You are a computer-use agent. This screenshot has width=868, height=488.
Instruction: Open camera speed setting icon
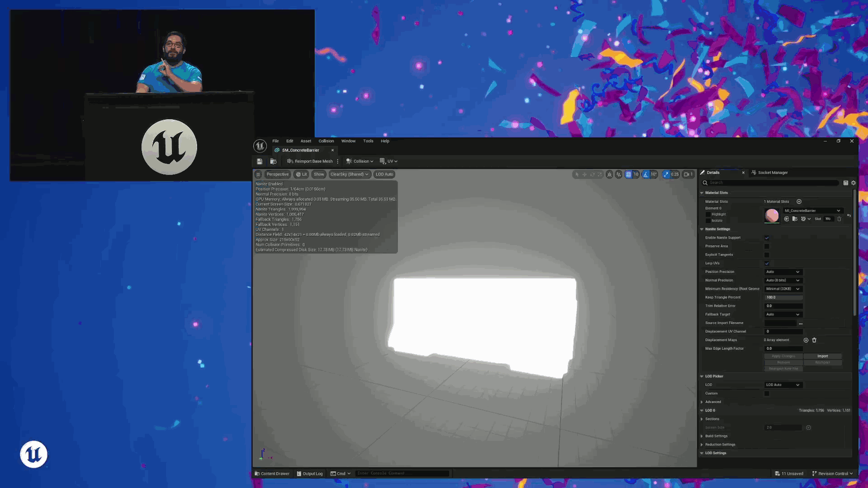[688, 175]
